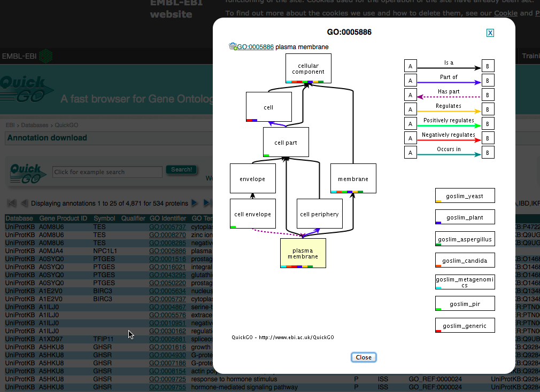Go to previous page of annotations
The height and width of the screenshot is (392, 540).
24,203
